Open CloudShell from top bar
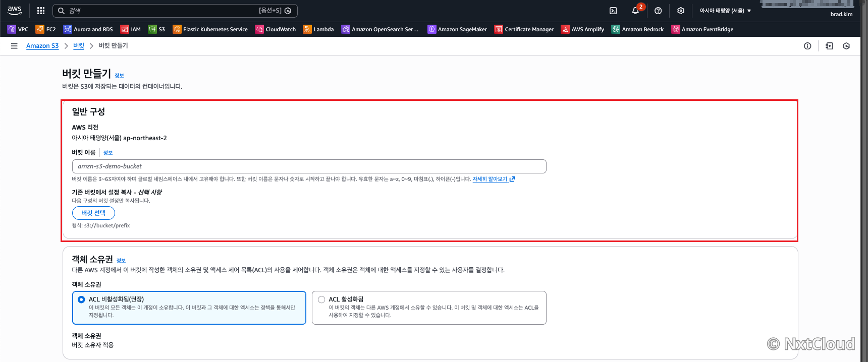This screenshot has width=868, height=362. [613, 11]
